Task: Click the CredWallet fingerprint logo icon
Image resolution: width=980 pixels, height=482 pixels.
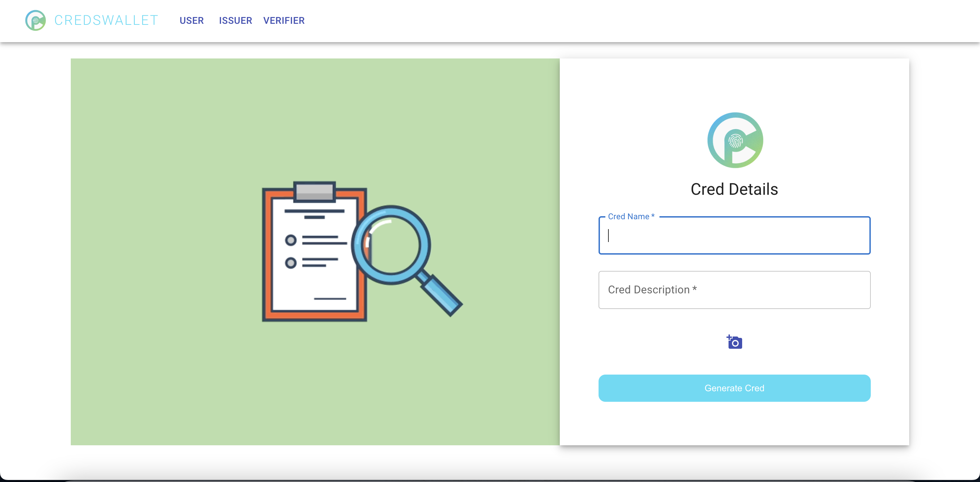Action: [734, 140]
